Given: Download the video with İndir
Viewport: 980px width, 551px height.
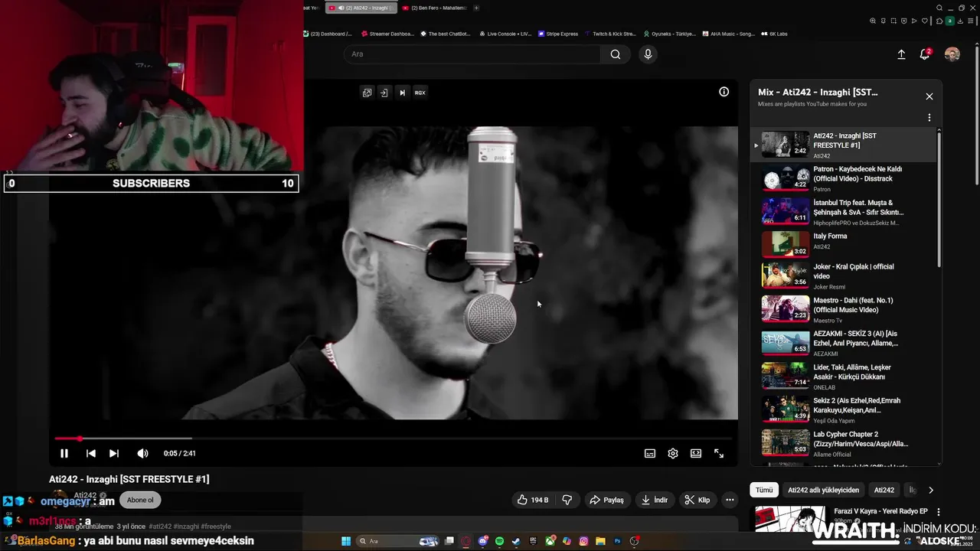Looking at the screenshot, I should coord(655,500).
